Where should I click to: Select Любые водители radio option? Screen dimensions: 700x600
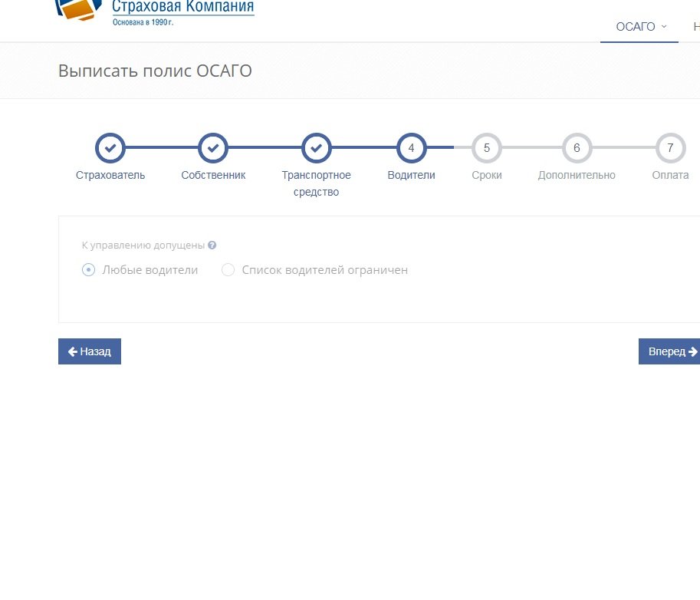[88, 270]
